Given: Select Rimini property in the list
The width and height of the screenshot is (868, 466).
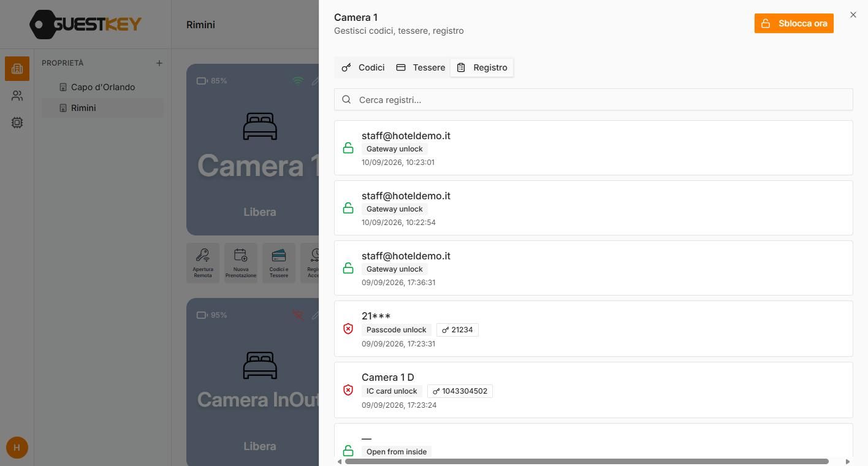Looking at the screenshot, I should (x=103, y=108).
